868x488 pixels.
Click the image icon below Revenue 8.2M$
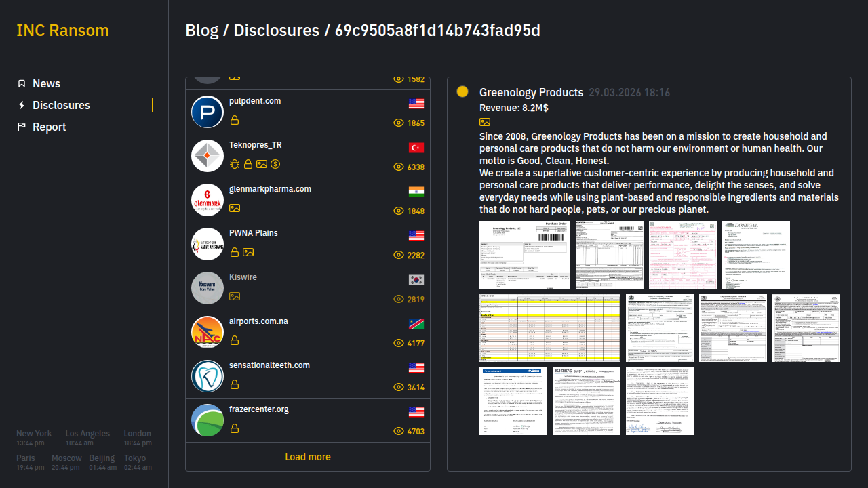485,122
